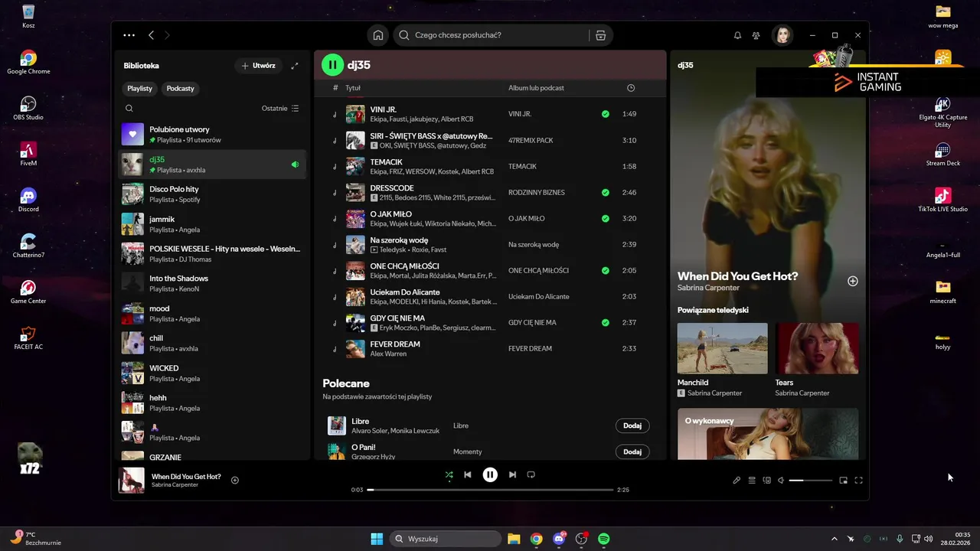This screenshot has height=551, width=980.
Task: Select the TEMACIK track row
Action: click(490, 166)
